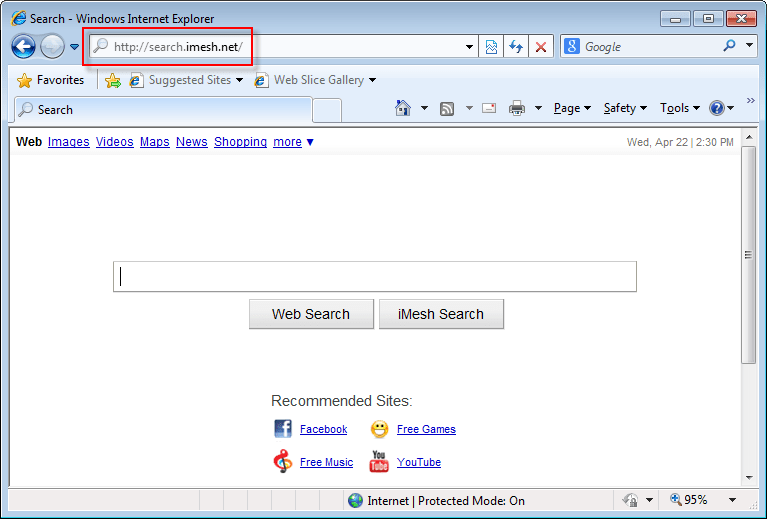Stop loading with the red X icon
This screenshot has width=767, height=519.
coord(541,47)
